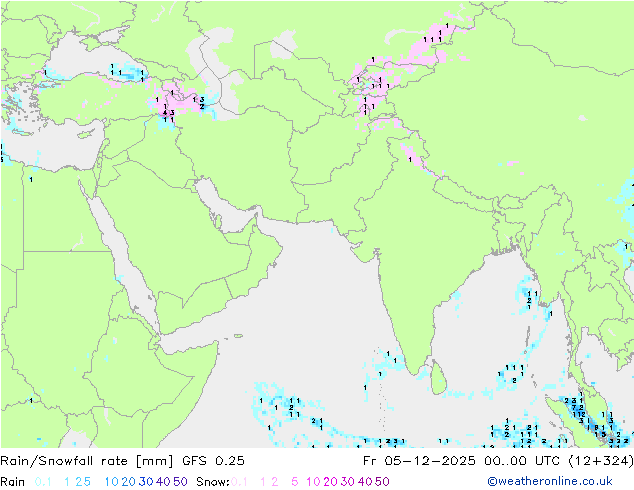Click the '00..00 UTC' time text
634x490 pixels.
pos(522,460)
